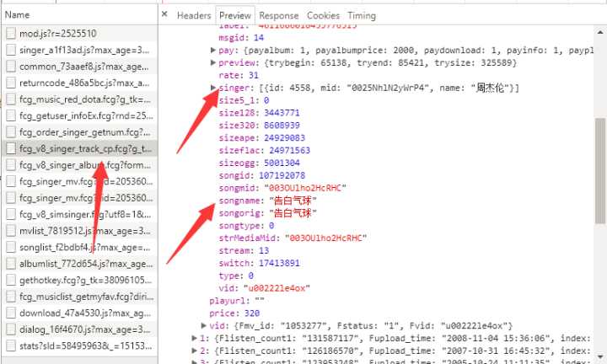Select the stats?sId=58495963 request
This screenshot has width=607, height=364.
[79, 345]
